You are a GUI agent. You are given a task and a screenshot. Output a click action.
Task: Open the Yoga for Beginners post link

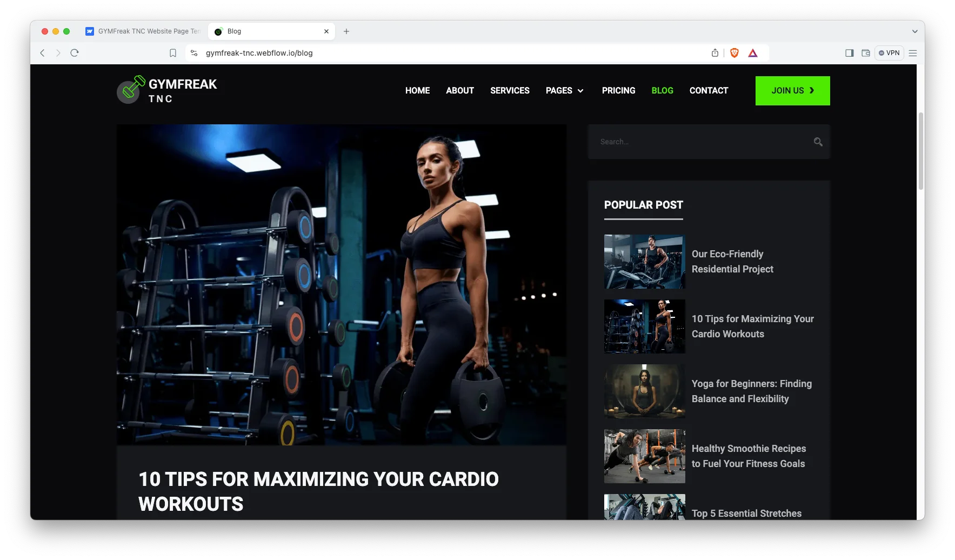(x=751, y=391)
